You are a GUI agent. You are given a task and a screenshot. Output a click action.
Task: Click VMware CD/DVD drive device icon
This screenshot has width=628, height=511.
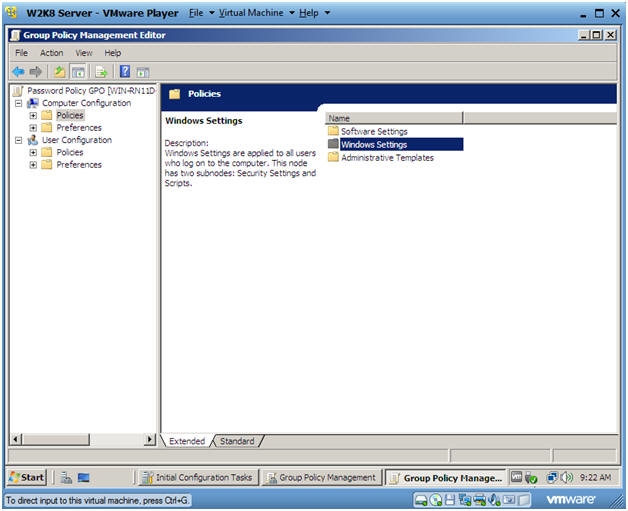tap(436, 500)
